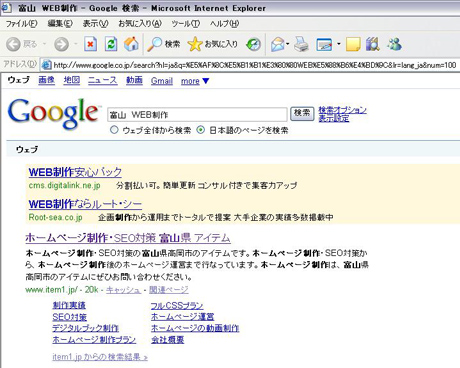Open the History toolbar icon
Image resolution: width=460 pixels, height=368 pixels.
click(253, 44)
